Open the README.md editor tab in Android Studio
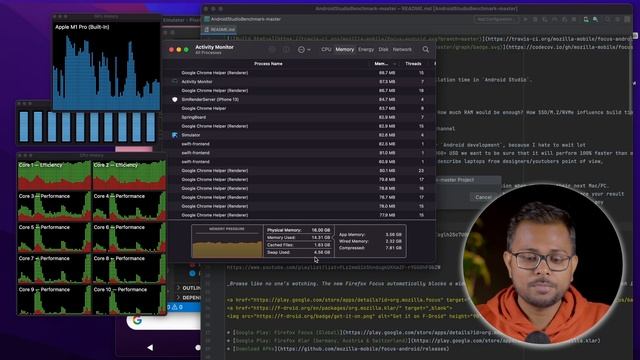The image size is (640, 360). coord(220,29)
